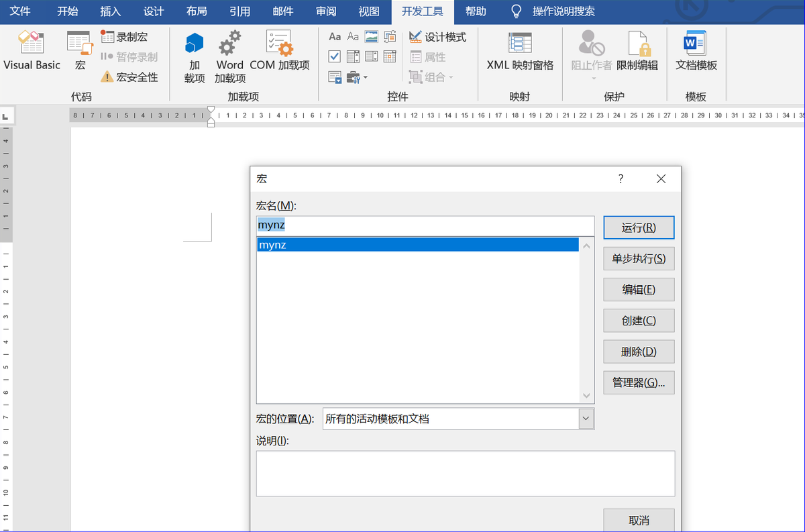805x532 pixels.
Task: Open the 管理器(G)... organizer
Action: coord(639,382)
